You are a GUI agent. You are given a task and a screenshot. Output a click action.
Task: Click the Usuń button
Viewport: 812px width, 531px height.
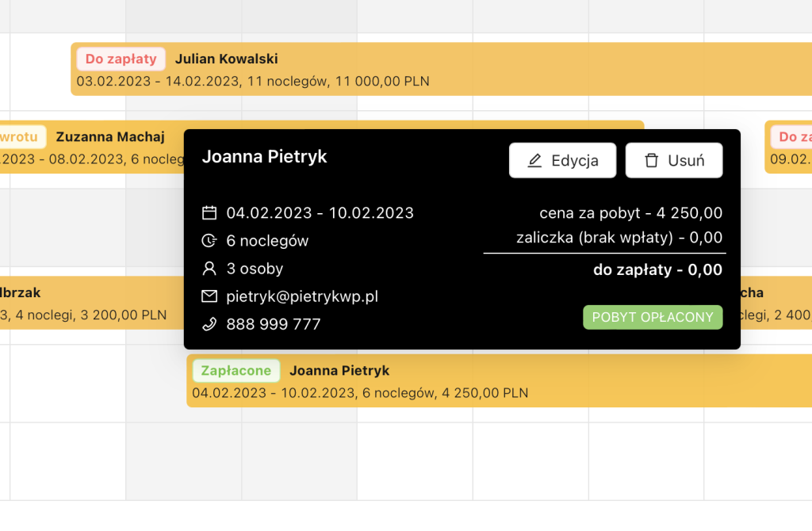pyautogui.click(x=674, y=159)
